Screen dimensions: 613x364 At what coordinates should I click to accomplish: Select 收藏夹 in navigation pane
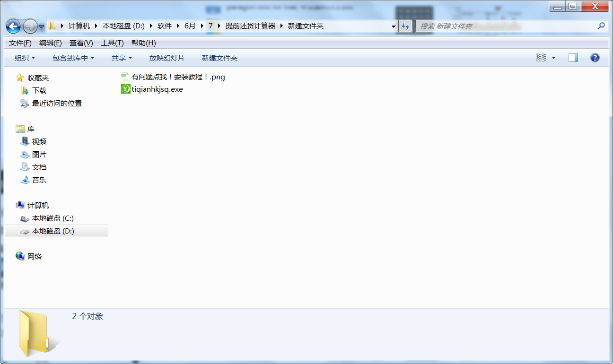[38, 78]
